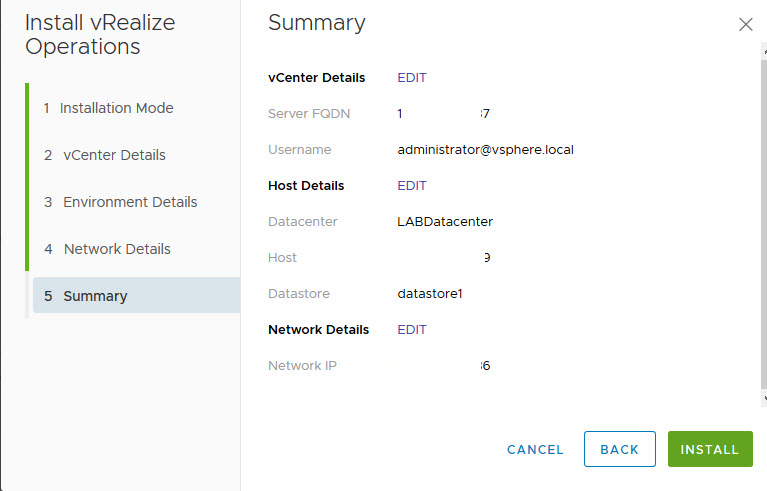Click the LABDatacenter datacenter value

[x=445, y=222]
